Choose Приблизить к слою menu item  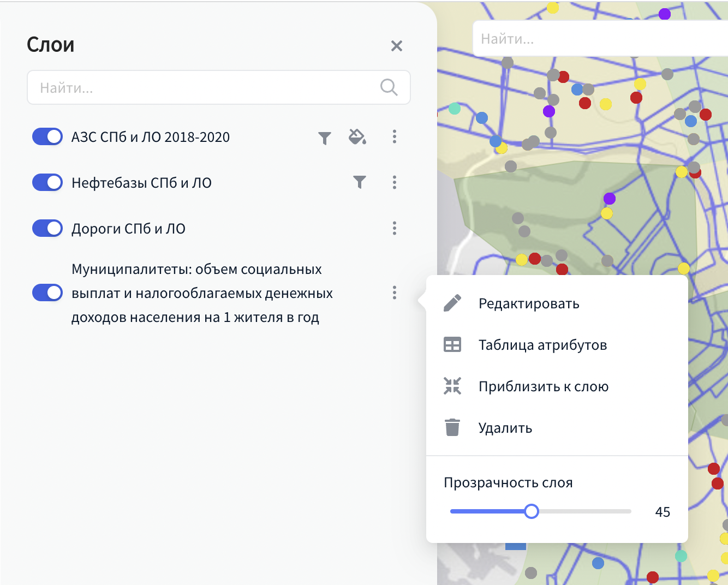click(x=543, y=386)
